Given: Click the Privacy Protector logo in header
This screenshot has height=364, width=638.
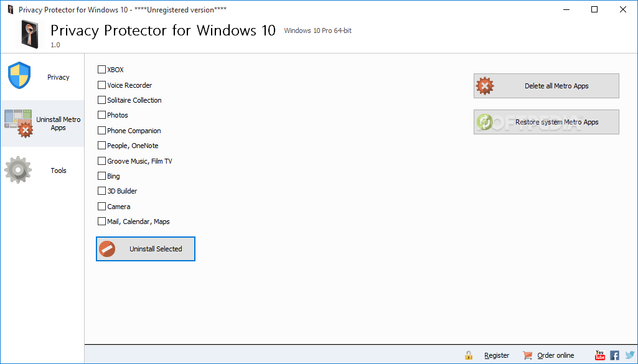Looking at the screenshot, I should click(x=30, y=34).
